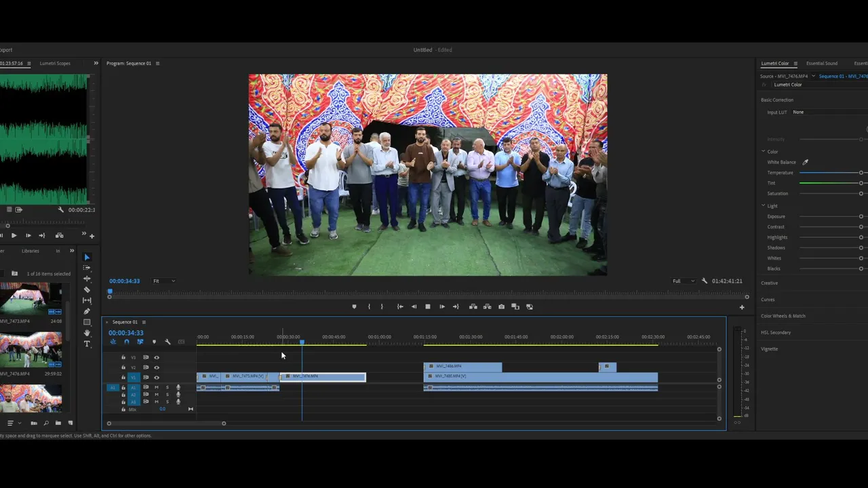Open Program monitor button editor plus
Viewport: 868px width, 488px height.
click(x=742, y=307)
